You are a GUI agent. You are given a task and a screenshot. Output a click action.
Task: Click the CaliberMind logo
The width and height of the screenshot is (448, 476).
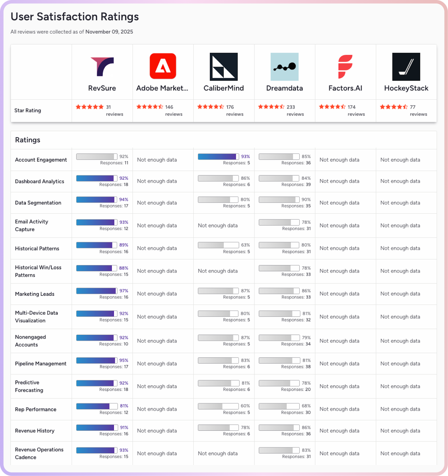point(224,67)
